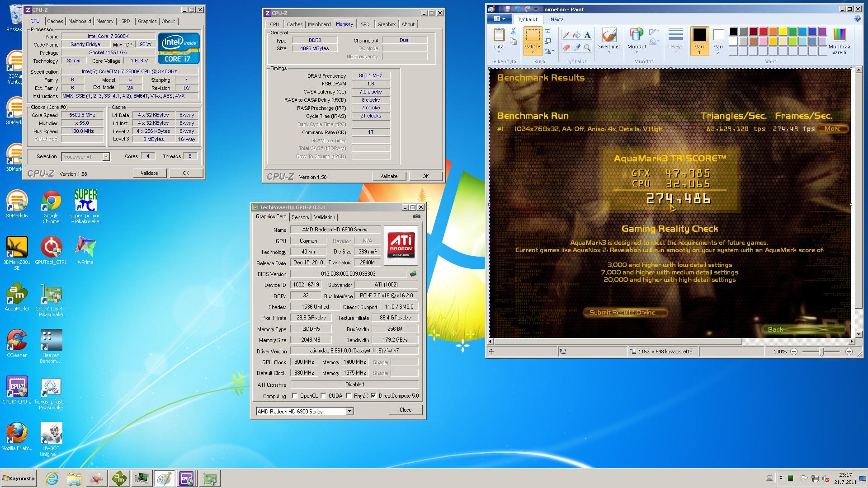Expand the Valitse selection dropdown arrow
Screen dimensions: 868x488
[533, 52]
